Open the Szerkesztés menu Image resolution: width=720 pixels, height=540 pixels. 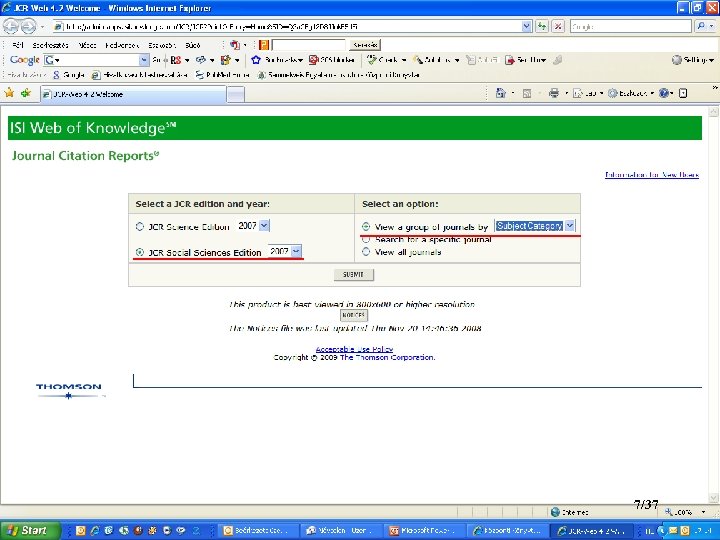pyautogui.click(x=51, y=45)
